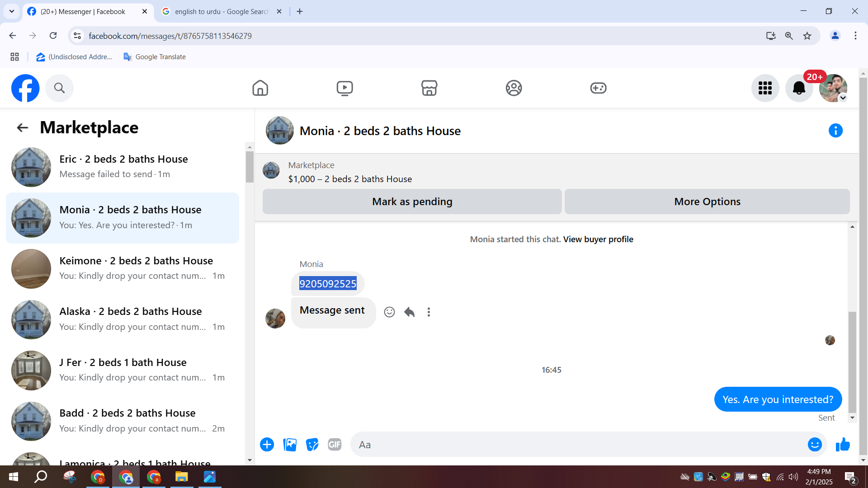Click Mark as pending button
The height and width of the screenshot is (488, 868).
[412, 202]
